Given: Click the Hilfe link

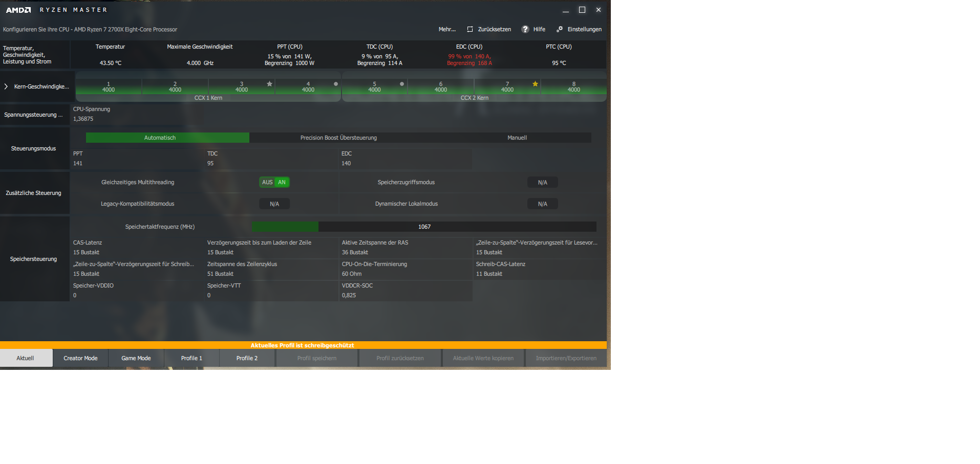Looking at the screenshot, I should pyautogui.click(x=539, y=29).
